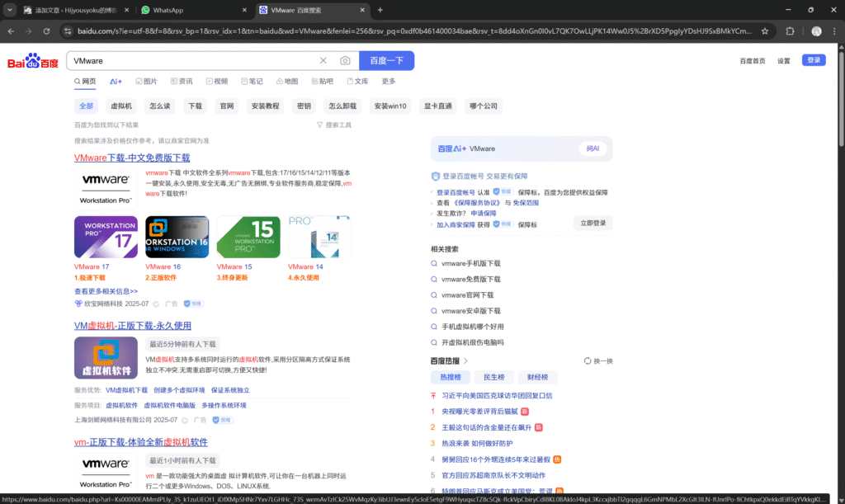Bookmark this page with star icon
The image size is (845, 504).
coord(765,31)
